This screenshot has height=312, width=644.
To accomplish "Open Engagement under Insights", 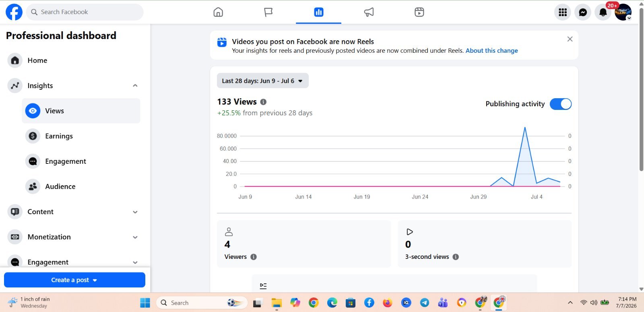I will (81, 161).
